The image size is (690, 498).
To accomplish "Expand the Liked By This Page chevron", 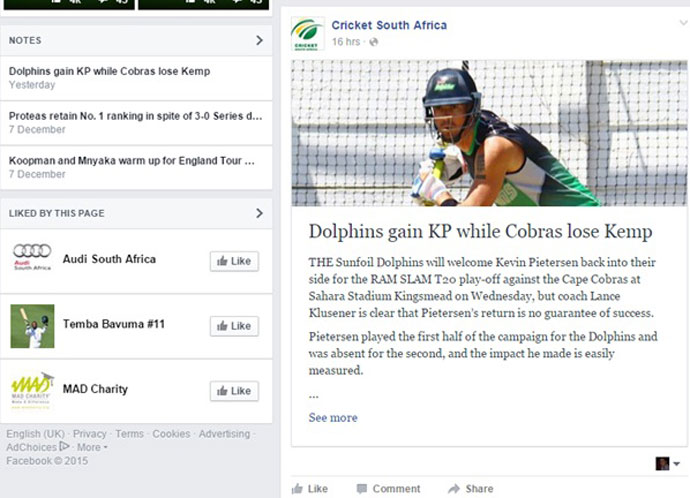I will pyautogui.click(x=259, y=213).
